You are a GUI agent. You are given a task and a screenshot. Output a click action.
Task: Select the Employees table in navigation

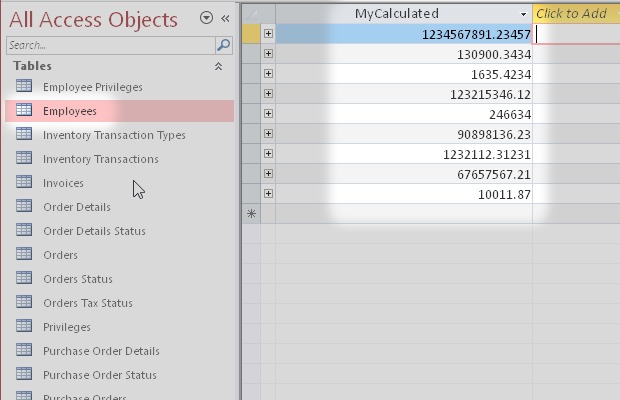point(70,111)
